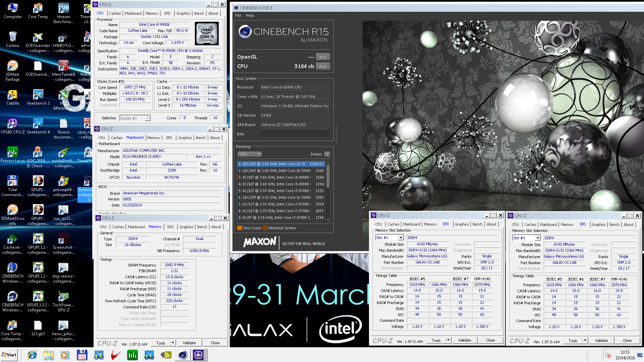
Task: Open MemTweakIt shortcut icon
Action: (x=63, y=71)
